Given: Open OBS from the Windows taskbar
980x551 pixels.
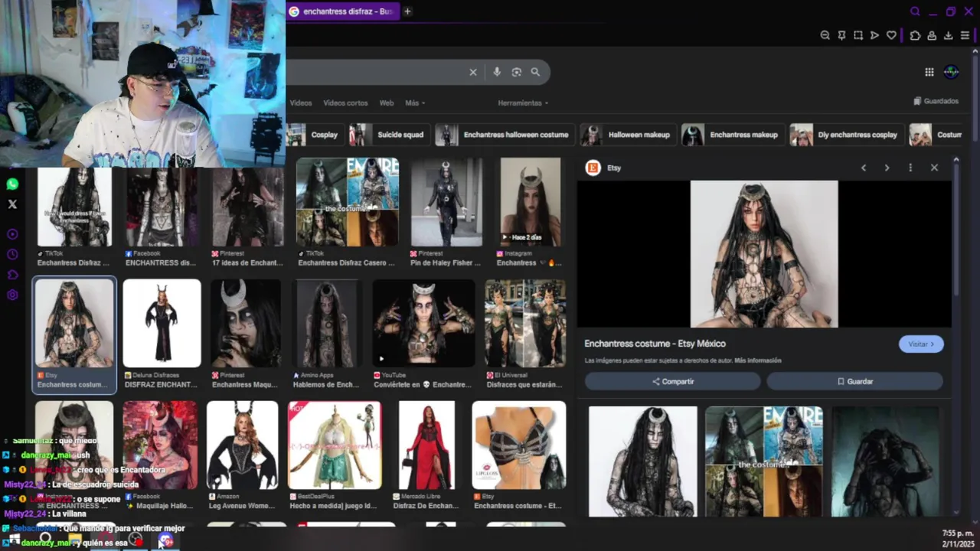Looking at the screenshot, I should (136, 540).
